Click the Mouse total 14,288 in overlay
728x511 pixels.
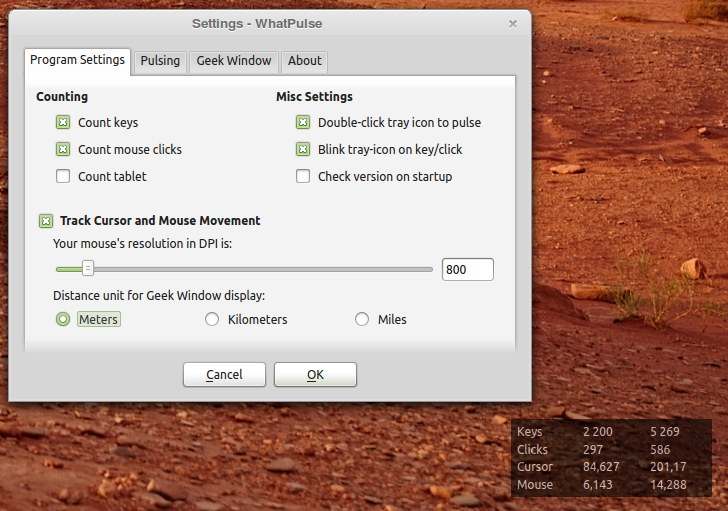pos(668,485)
